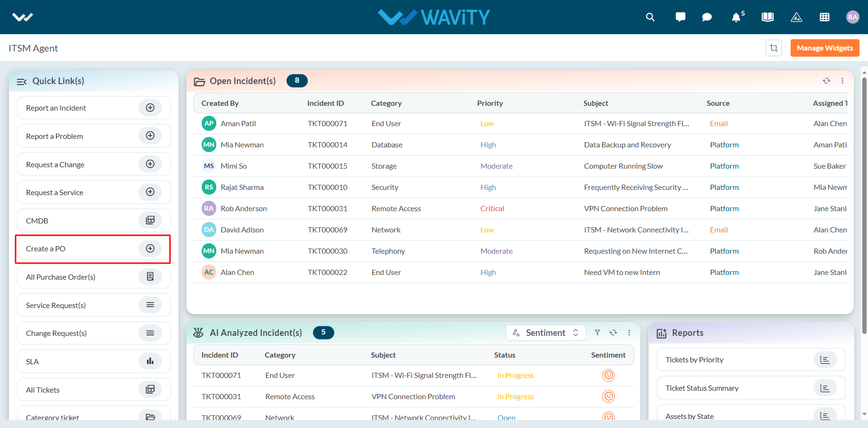
Task: Click the CMDB table icon
Action: click(x=150, y=220)
